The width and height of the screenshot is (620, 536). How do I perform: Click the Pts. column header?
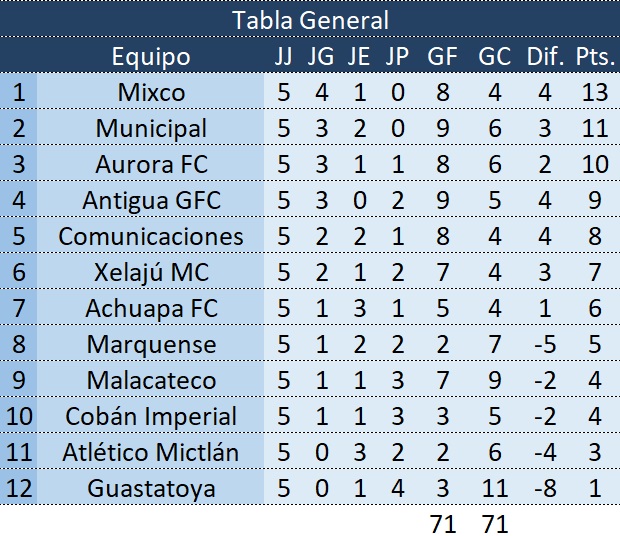(x=596, y=56)
